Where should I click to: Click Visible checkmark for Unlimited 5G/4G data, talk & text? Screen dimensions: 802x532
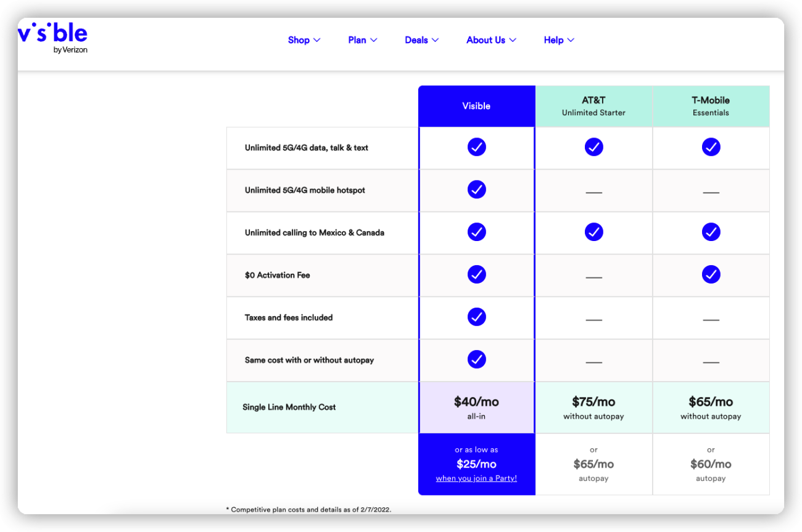[x=476, y=147]
